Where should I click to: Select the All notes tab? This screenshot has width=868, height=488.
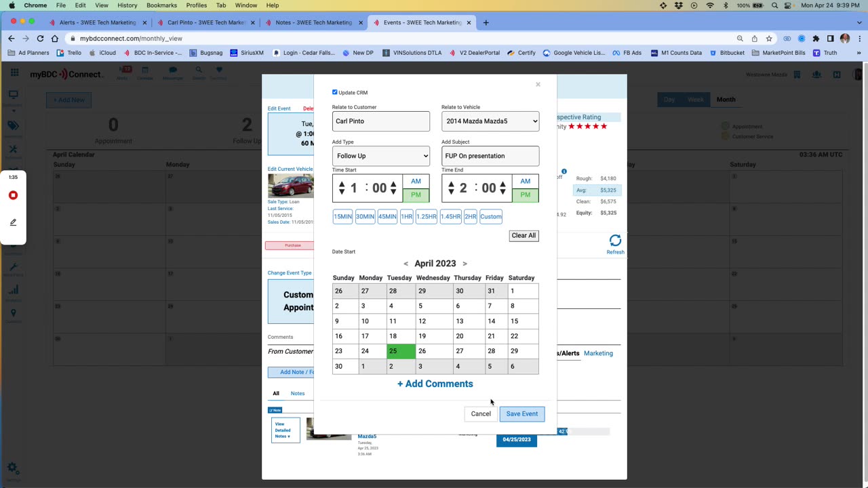(x=276, y=393)
